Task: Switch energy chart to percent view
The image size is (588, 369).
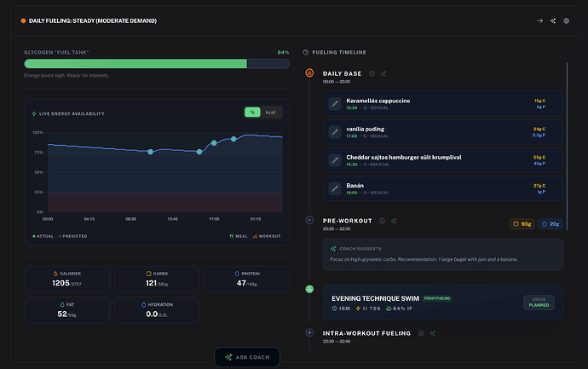Action: (251, 112)
